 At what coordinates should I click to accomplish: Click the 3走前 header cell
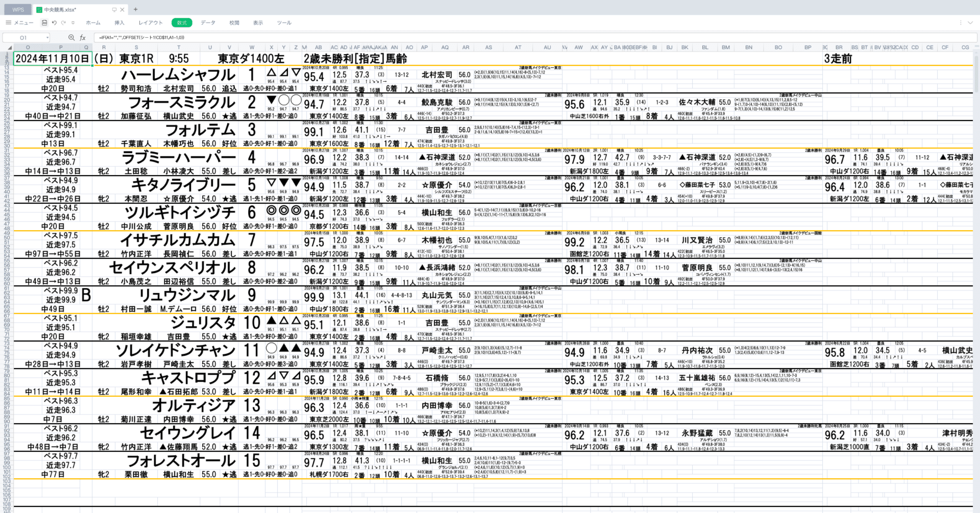click(838, 58)
